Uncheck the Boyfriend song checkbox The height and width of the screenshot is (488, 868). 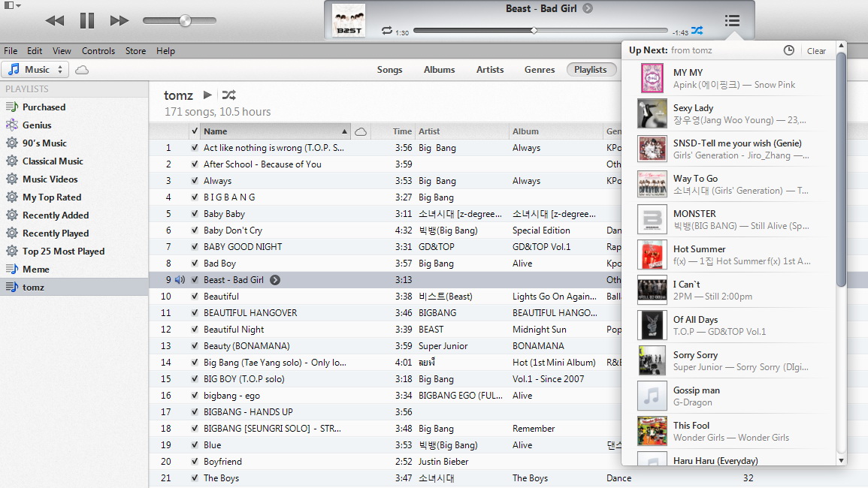point(195,462)
